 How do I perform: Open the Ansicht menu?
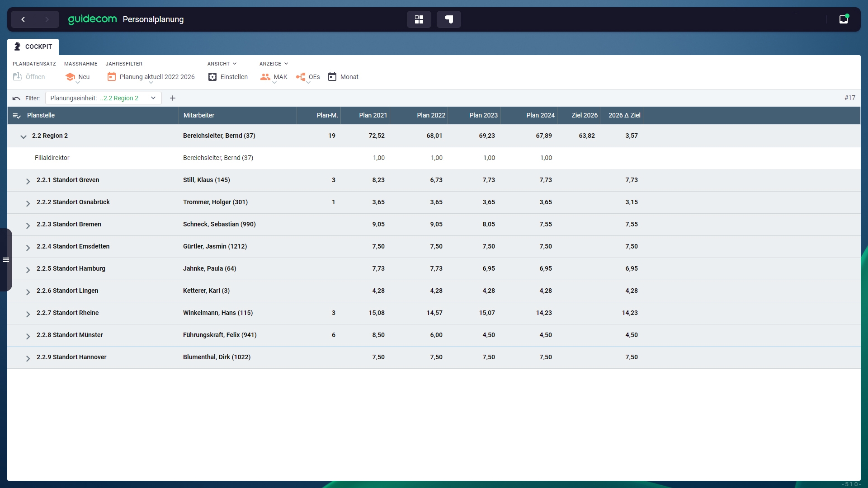click(x=222, y=64)
